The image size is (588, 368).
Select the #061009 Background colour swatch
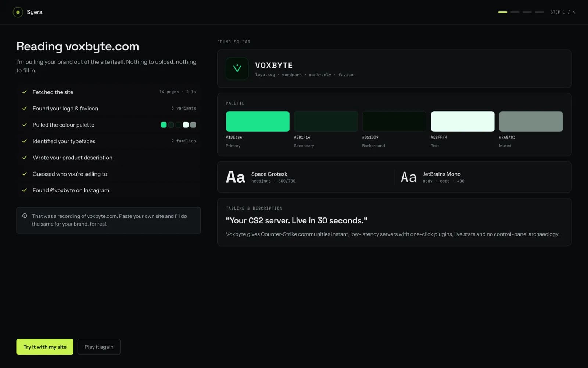[x=394, y=121]
